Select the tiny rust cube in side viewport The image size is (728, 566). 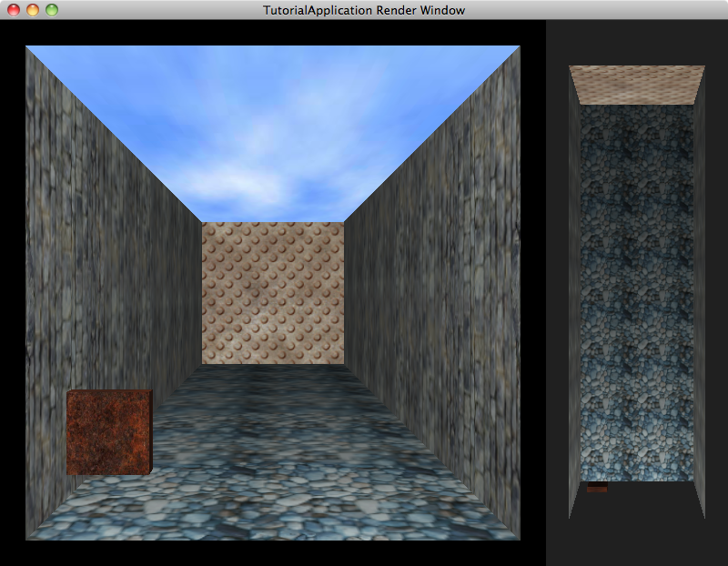(597, 488)
